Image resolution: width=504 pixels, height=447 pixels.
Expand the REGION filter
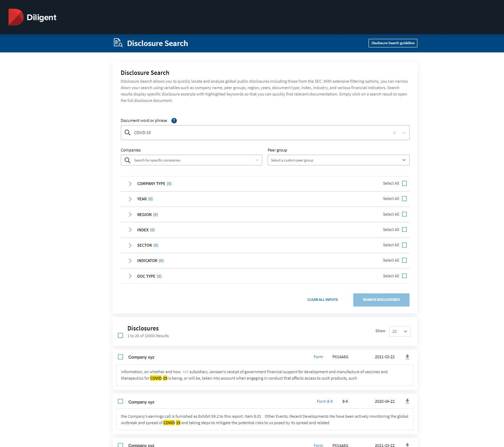coord(130,215)
